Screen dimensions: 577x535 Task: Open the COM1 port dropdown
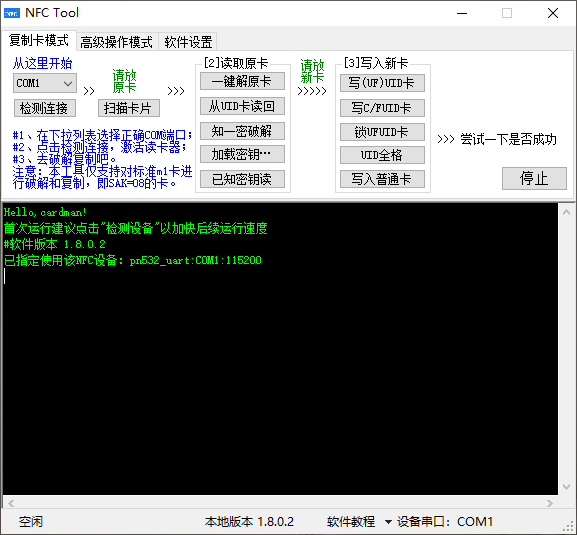(45, 83)
